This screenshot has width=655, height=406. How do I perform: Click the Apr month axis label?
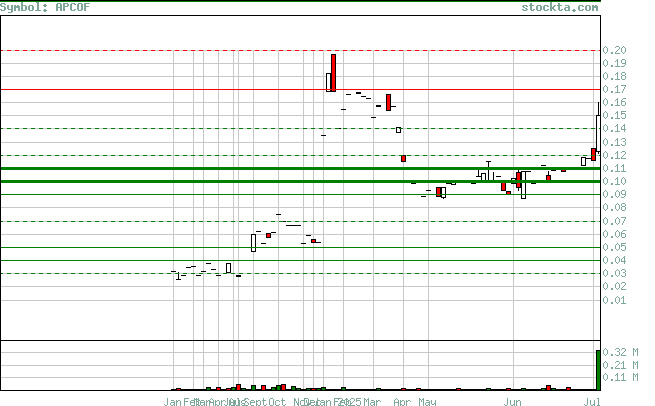[402, 402]
